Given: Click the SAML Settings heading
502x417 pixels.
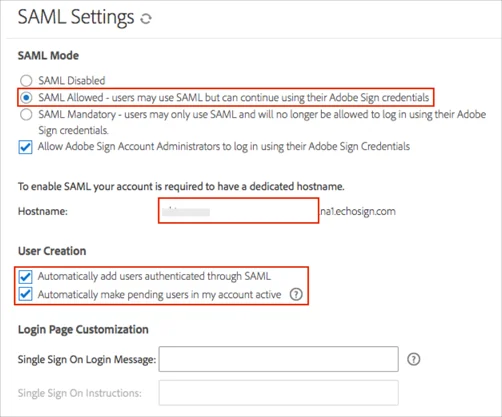Looking at the screenshot, I should tap(76, 17).
